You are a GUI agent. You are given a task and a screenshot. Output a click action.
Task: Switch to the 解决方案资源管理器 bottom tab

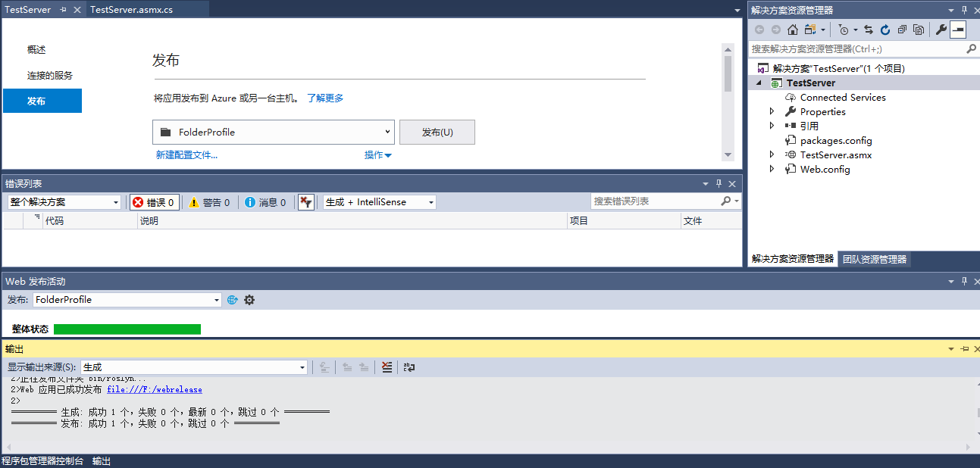point(793,259)
